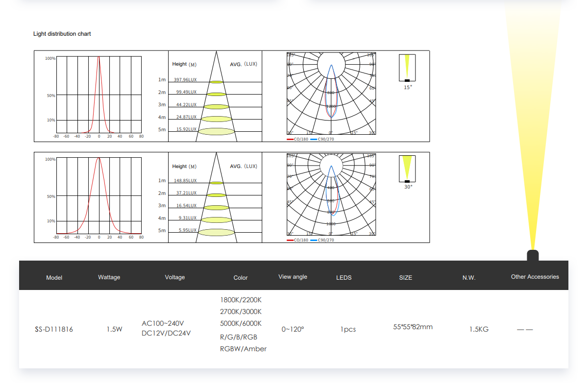Select the 0~120° view angle value

[x=293, y=329]
